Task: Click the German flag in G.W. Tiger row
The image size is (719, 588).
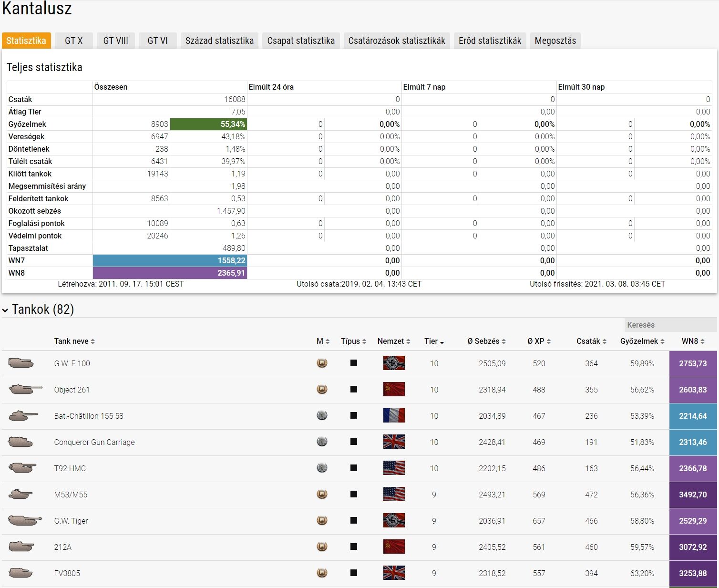Action: coord(394,521)
